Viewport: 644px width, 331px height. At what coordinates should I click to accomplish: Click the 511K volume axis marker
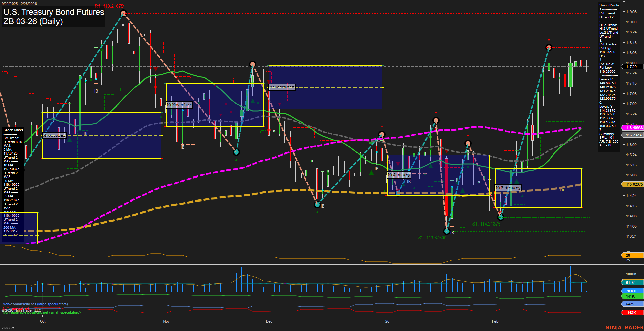631,283
